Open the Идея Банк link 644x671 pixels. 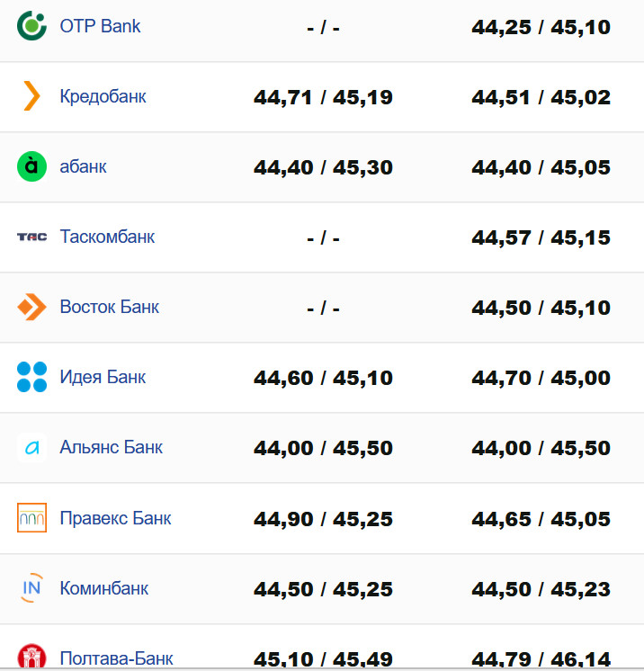point(103,377)
